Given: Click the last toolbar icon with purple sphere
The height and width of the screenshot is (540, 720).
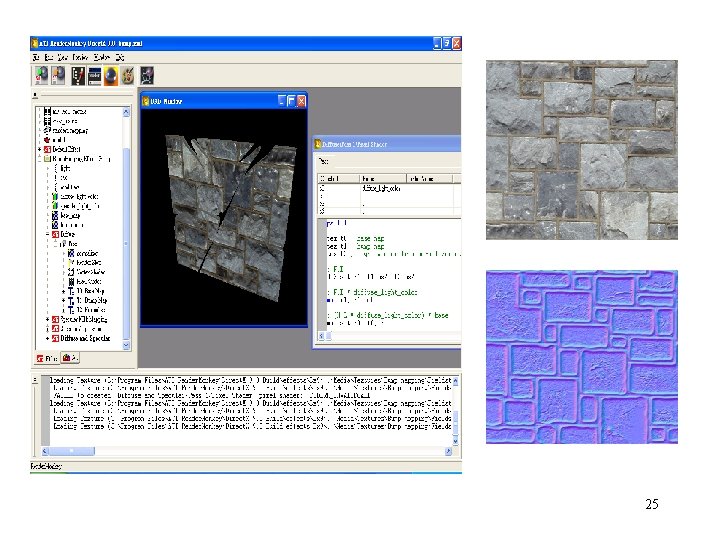Looking at the screenshot, I should pyautogui.click(x=147, y=75).
